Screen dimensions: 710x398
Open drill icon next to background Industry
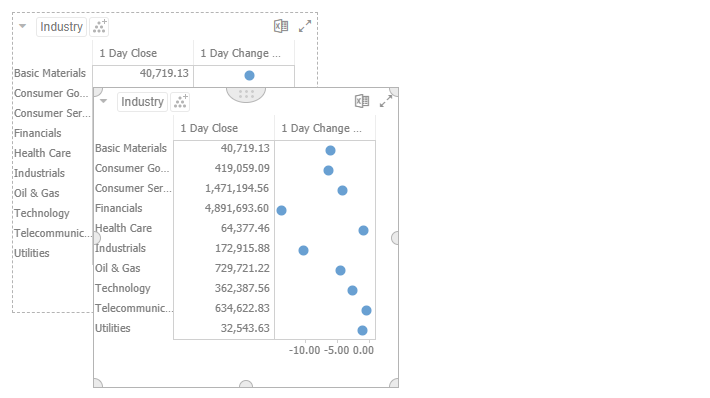pos(99,27)
